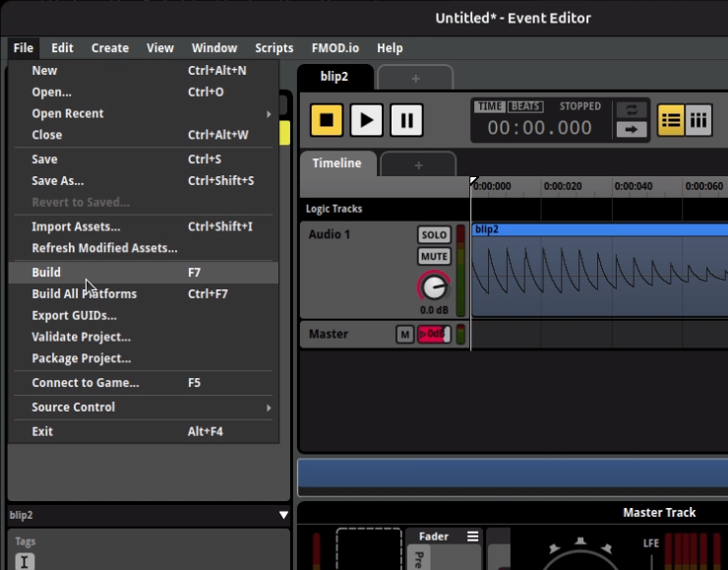Open the Create menu
This screenshot has width=728, height=570.
click(x=110, y=48)
